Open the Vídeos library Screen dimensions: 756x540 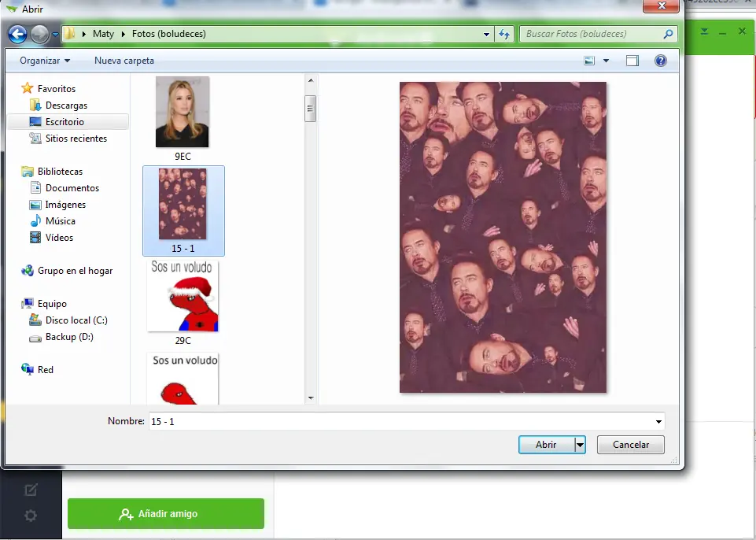tap(59, 238)
